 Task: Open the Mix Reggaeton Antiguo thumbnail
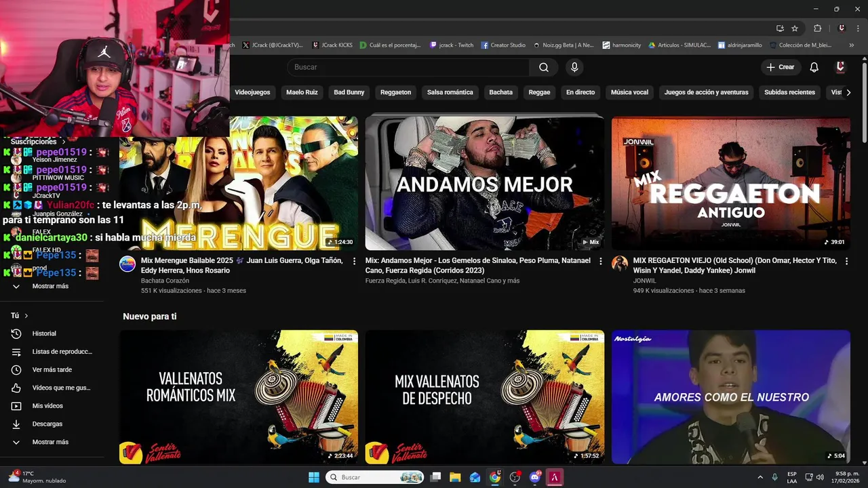pyautogui.click(x=730, y=183)
